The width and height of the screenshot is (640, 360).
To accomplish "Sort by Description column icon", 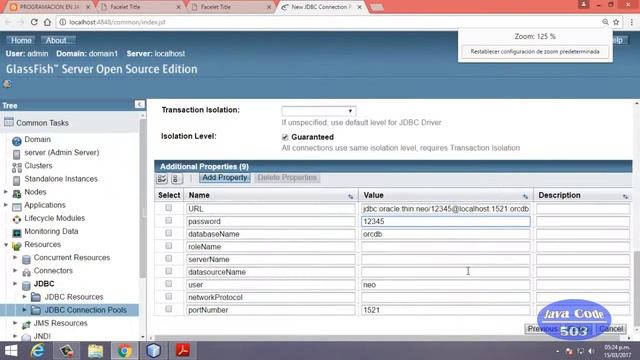I will [625, 196].
